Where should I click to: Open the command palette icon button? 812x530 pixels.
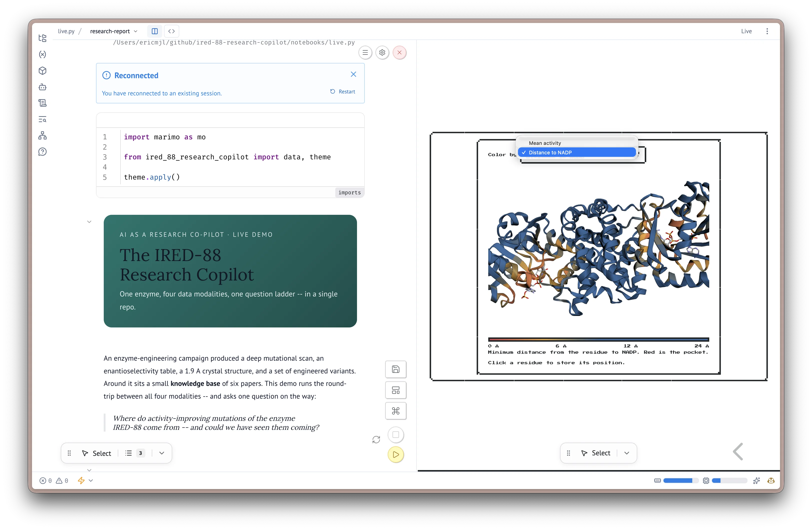click(395, 411)
